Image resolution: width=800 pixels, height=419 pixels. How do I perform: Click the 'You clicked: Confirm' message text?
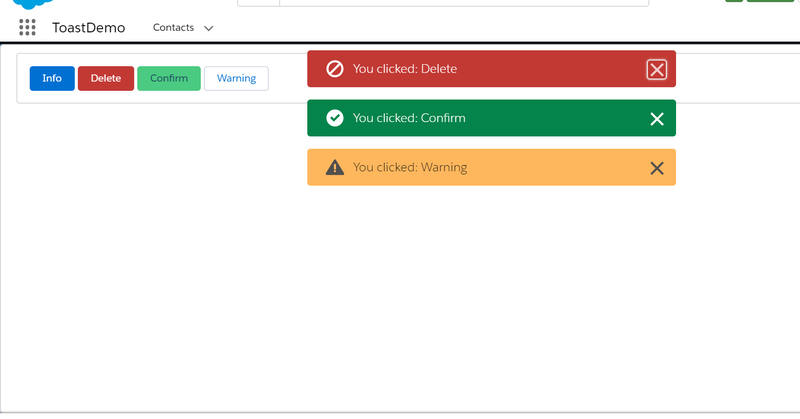pyautogui.click(x=409, y=118)
